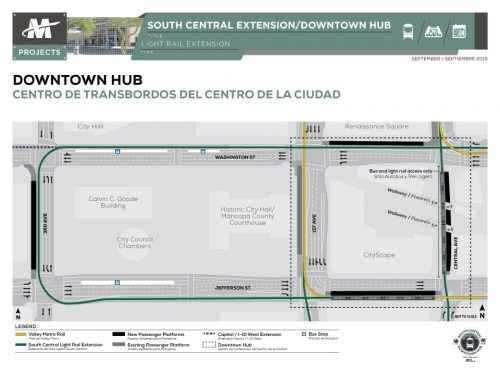Click the north arrow beside NOT TO SCALE
The image size is (500, 375).
pos(482,311)
